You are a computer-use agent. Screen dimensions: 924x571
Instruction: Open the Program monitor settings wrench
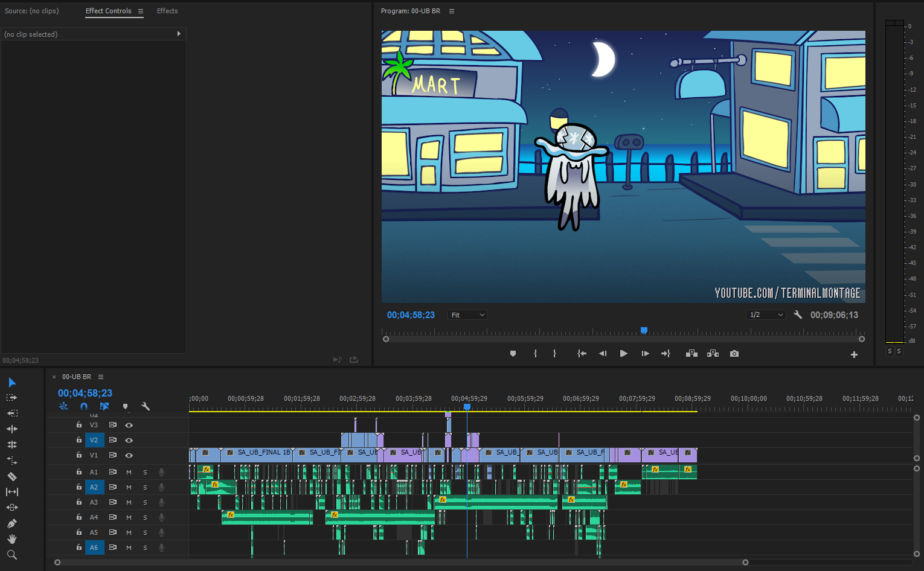pos(798,314)
